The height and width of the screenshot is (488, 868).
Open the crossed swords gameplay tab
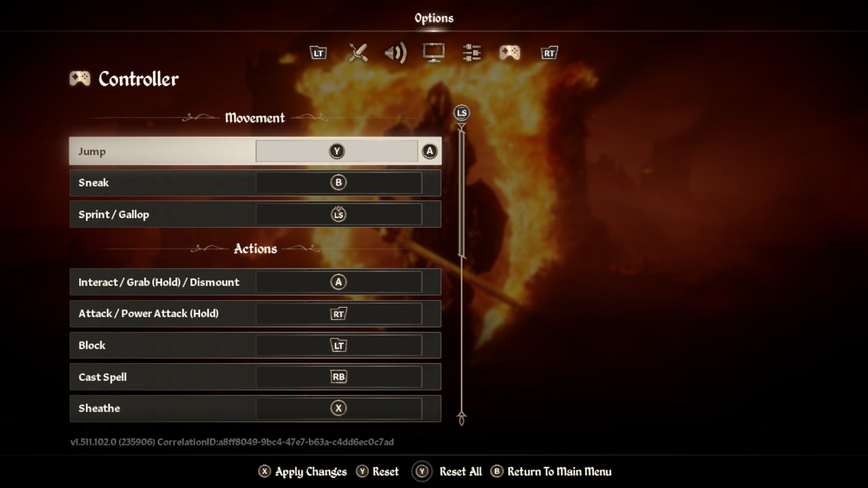coord(358,53)
